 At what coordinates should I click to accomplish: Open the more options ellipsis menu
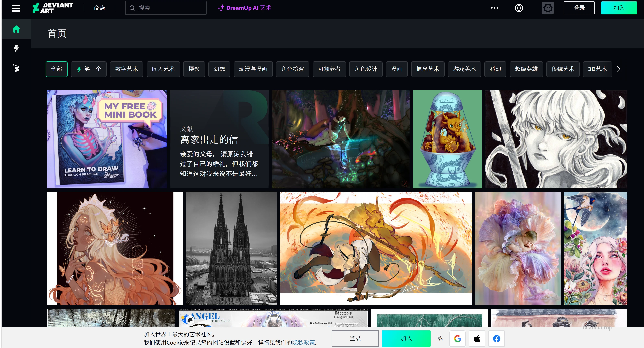click(x=494, y=8)
